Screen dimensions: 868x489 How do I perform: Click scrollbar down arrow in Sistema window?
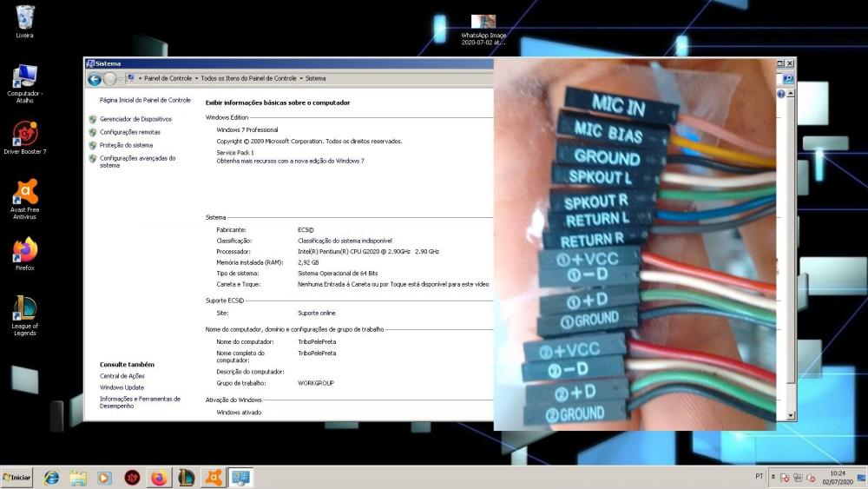(791, 415)
